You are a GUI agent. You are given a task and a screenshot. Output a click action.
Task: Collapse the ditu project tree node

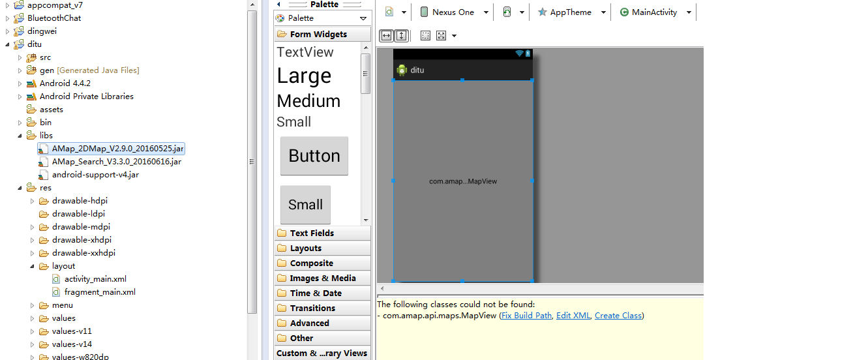(x=8, y=44)
